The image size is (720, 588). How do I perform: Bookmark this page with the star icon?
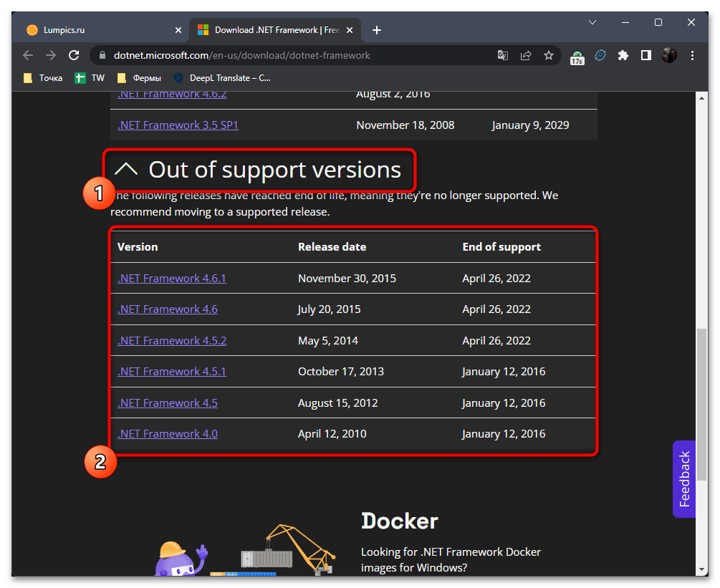[549, 56]
